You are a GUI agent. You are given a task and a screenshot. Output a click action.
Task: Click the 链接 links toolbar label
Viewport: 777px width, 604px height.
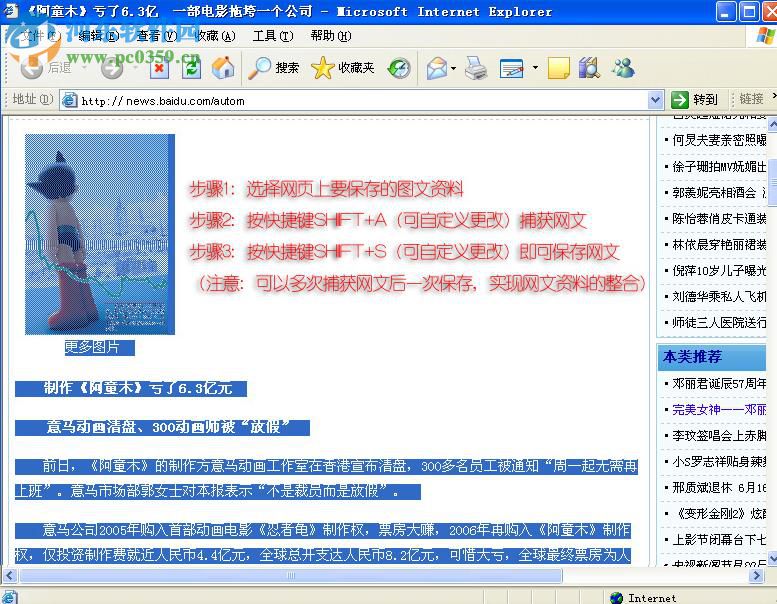pyautogui.click(x=751, y=99)
